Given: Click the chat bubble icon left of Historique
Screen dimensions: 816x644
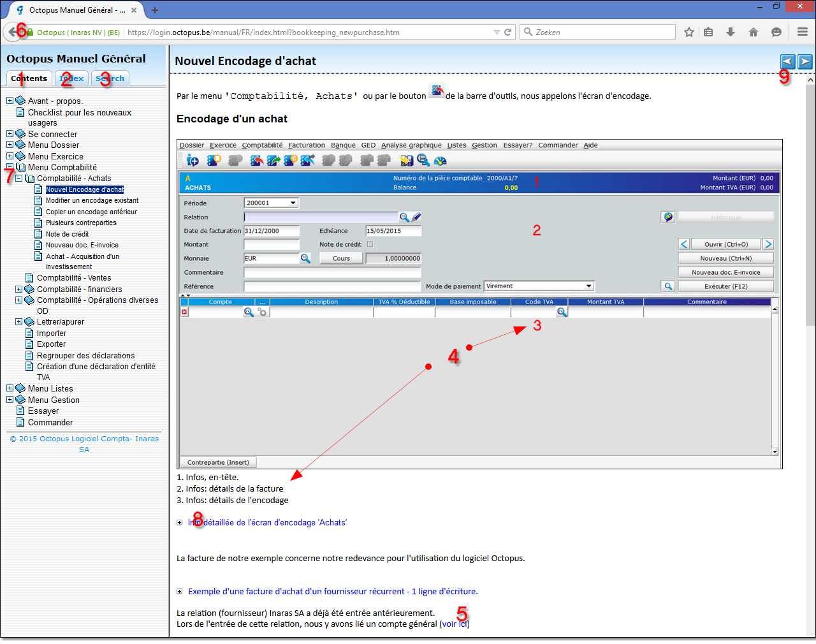Looking at the screenshot, I should click(668, 217).
